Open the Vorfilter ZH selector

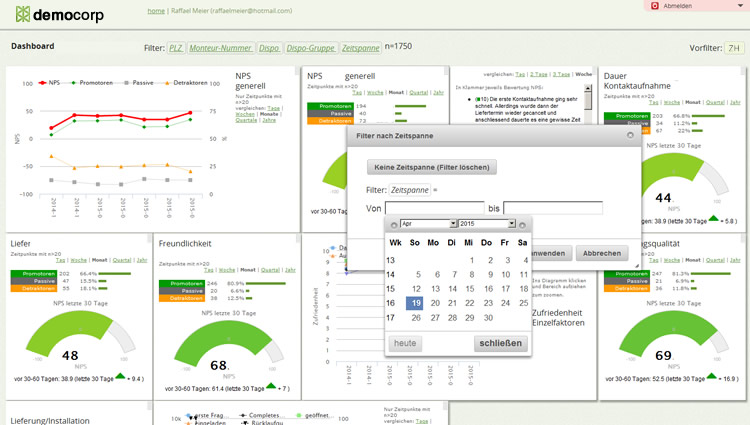pos(734,48)
